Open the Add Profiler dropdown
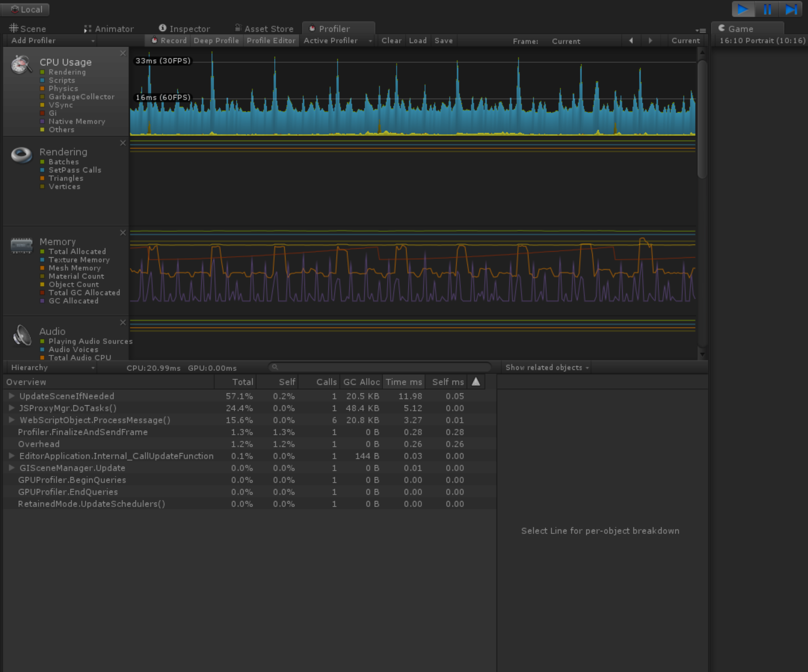 point(52,41)
